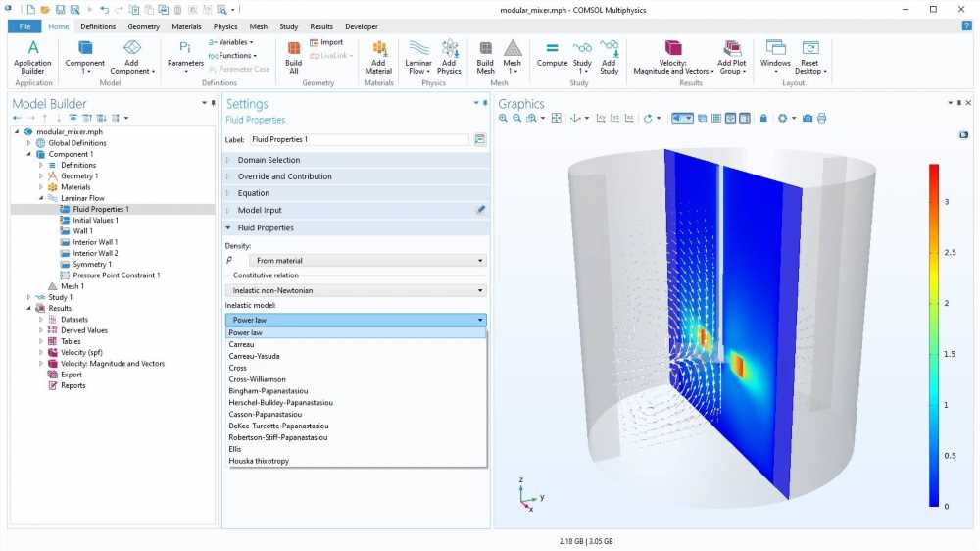
Task: Click Add Plot Group ribbon button
Action: [x=731, y=57]
